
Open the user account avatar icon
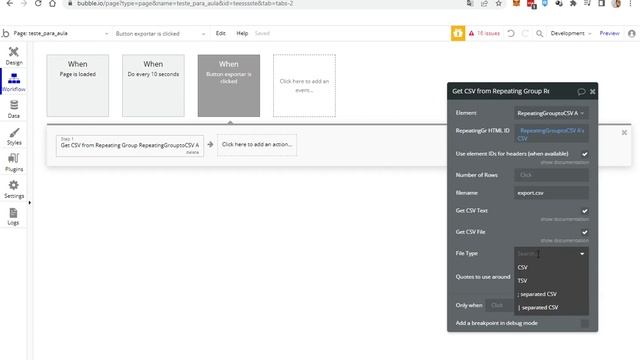(632, 33)
